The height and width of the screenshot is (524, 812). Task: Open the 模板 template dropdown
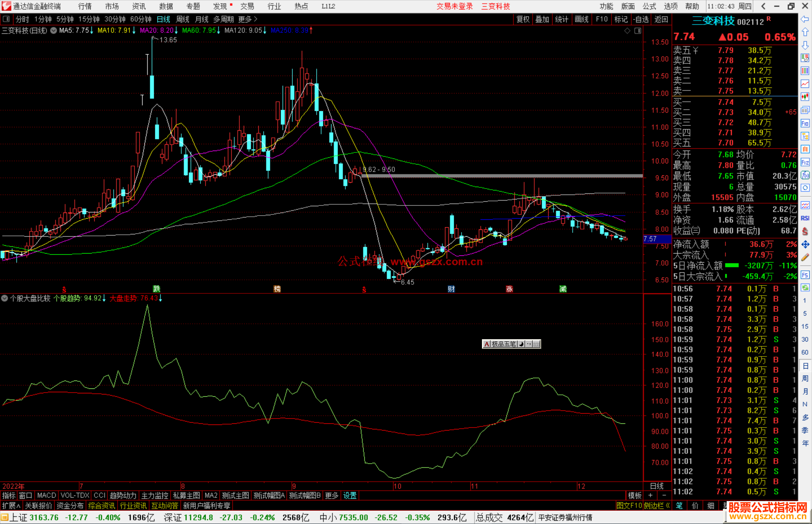(x=635, y=495)
